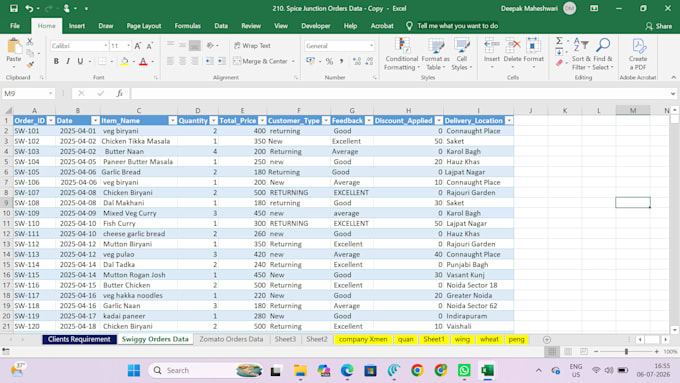This screenshot has height=383, width=680.
Task: Align text to the right
Action: [195, 61]
